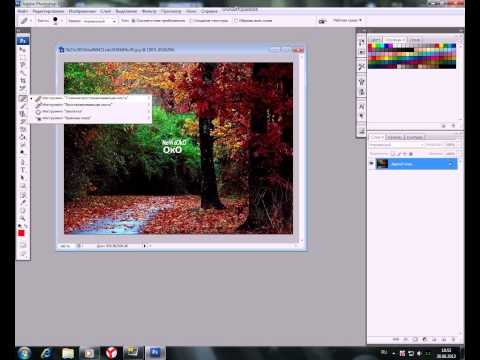Select the Lasso tool in the toolbox

pos(23,65)
